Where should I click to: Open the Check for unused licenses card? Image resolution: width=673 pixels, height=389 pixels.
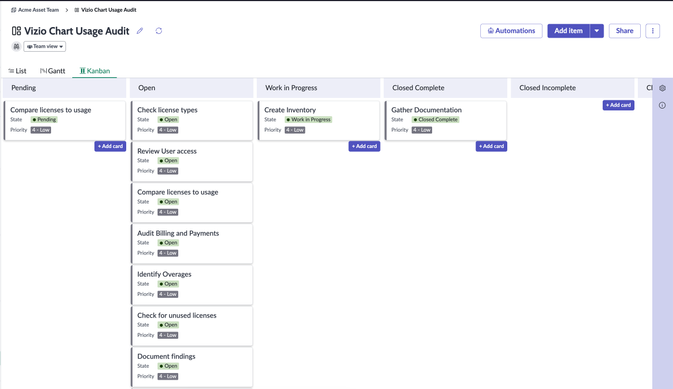point(192,326)
